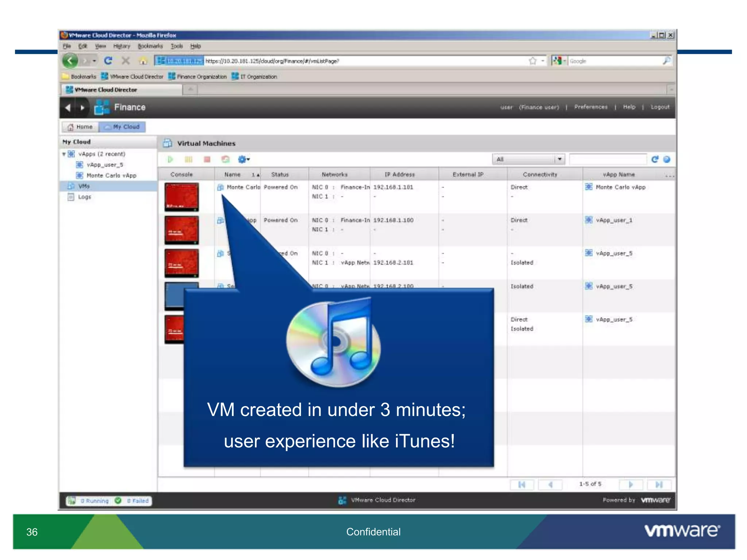The width and height of the screenshot is (747, 560).
Task: Click Cloud Director back navigation arrow
Action: [67, 108]
